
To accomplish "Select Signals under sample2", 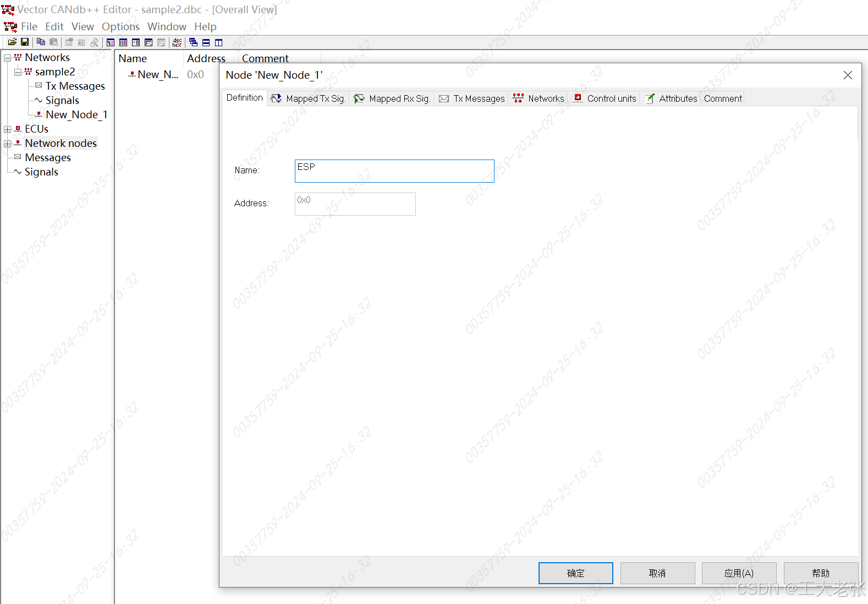I will [62, 100].
